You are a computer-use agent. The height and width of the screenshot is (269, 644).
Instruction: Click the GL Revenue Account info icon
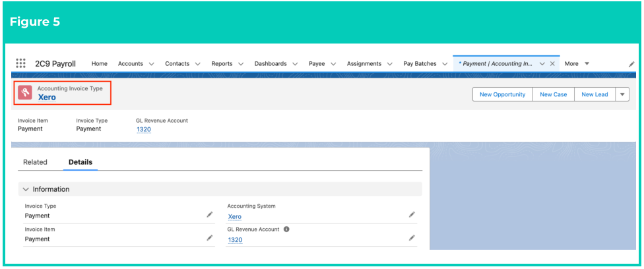[x=286, y=229]
